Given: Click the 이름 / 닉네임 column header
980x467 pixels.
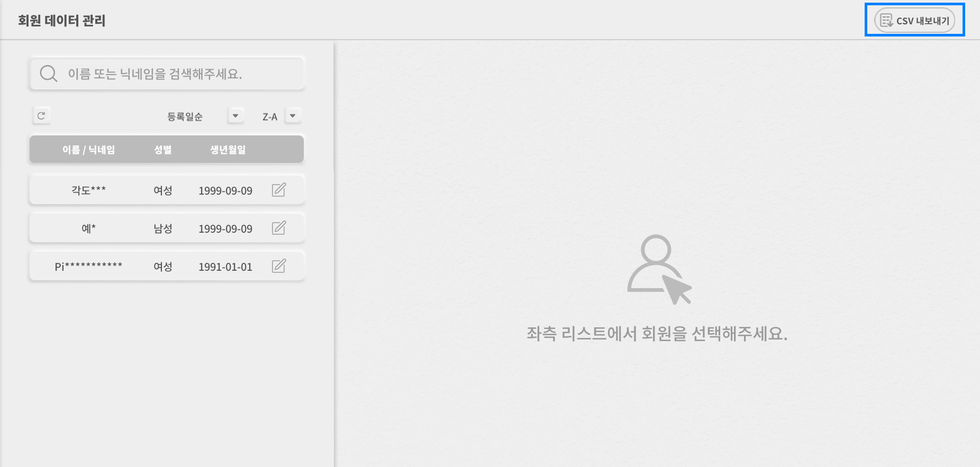Looking at the screenshot, I should coord(88,150).
